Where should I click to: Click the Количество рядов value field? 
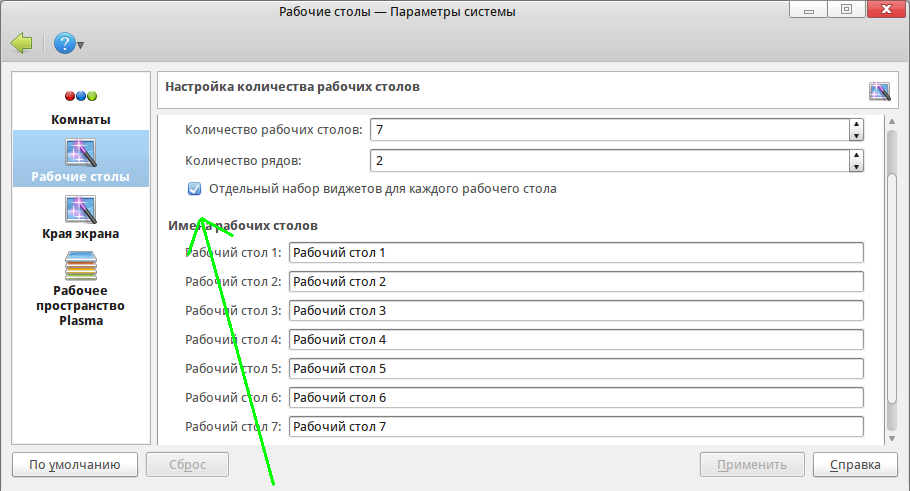[609, 161]
